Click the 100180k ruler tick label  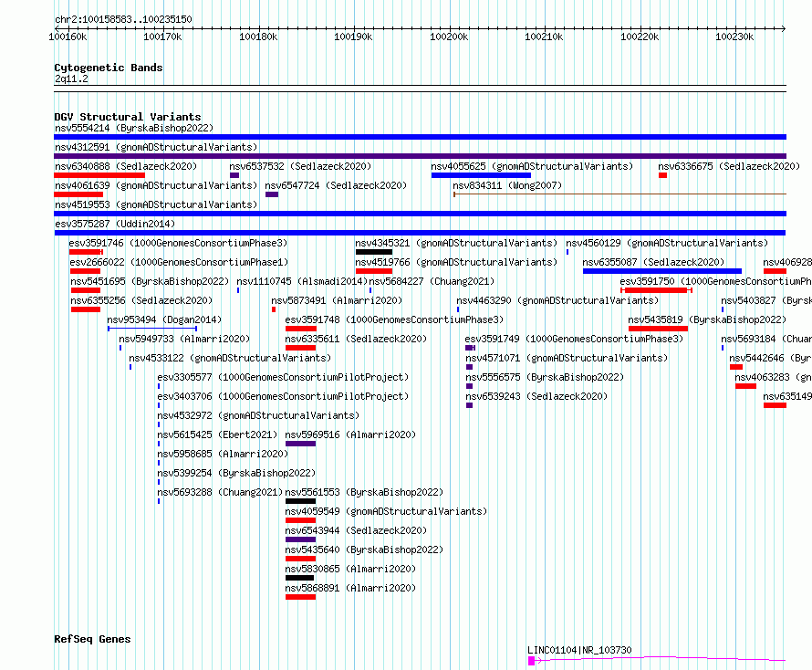tap(258, 37)
